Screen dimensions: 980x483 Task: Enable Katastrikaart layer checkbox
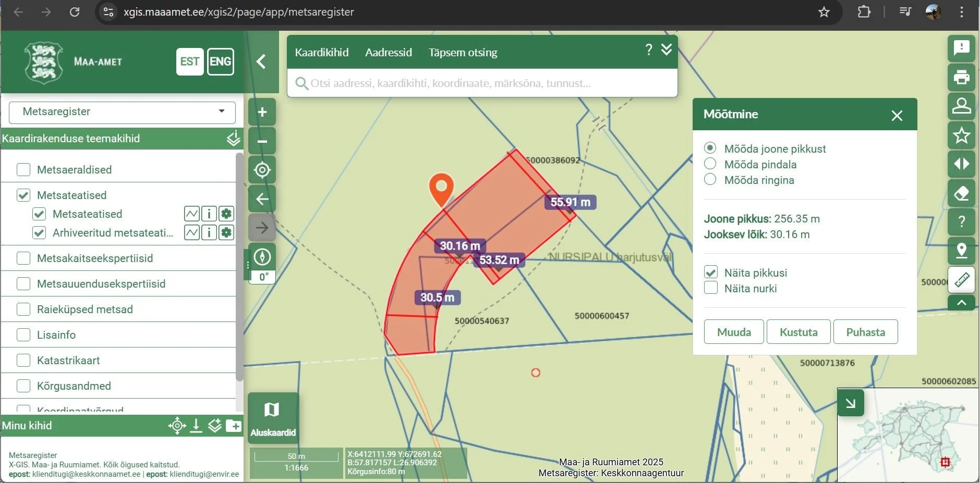pyautogui.click(x=23, y=360)
